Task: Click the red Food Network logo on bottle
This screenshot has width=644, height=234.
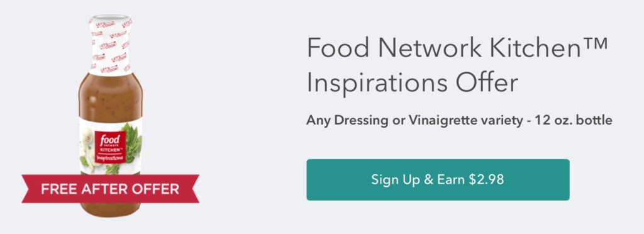Action: tap(110, 147)
